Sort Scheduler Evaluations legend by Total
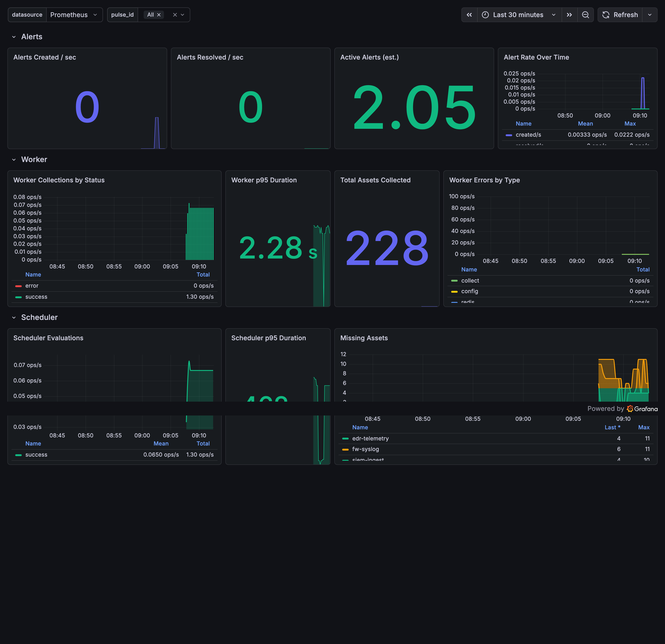Screen dimensions: 665x644 (x=203, y=444)
